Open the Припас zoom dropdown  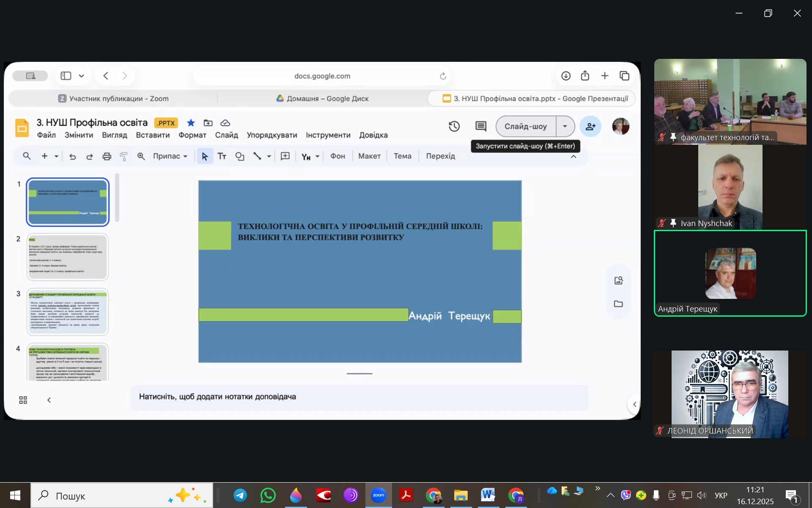(x=170, y=156)
